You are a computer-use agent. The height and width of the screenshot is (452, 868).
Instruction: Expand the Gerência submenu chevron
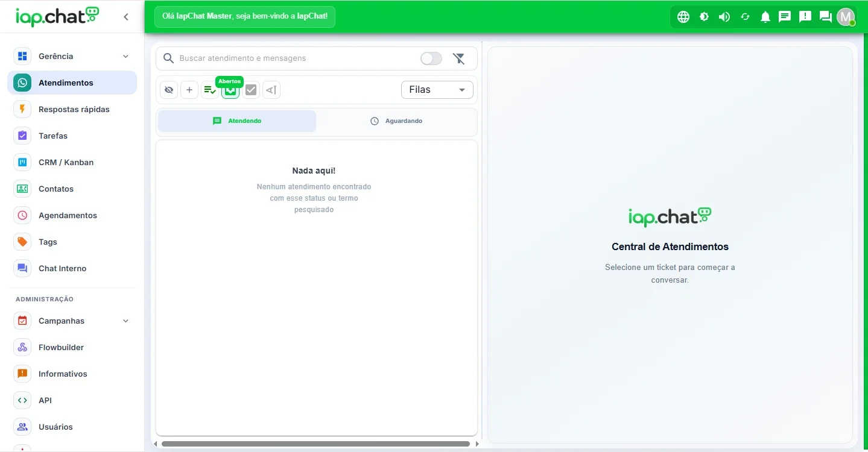click(125, 56)
